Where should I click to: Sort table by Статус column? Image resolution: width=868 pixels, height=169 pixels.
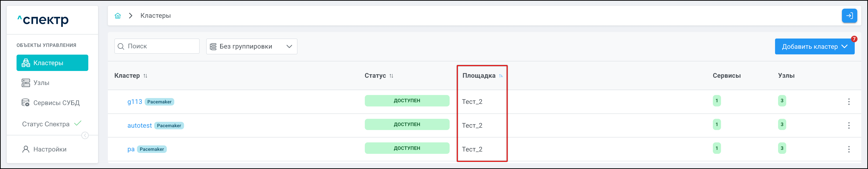coord(391,76)
